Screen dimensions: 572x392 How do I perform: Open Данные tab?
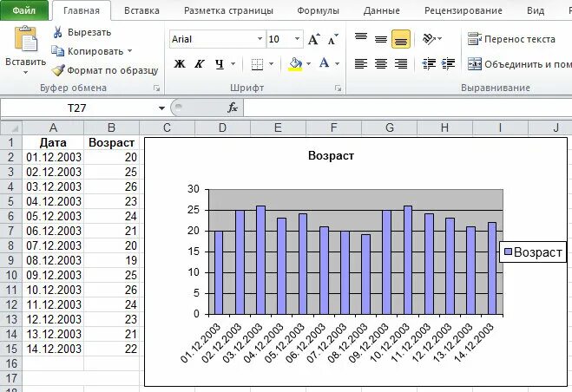(x=382, y=11)
